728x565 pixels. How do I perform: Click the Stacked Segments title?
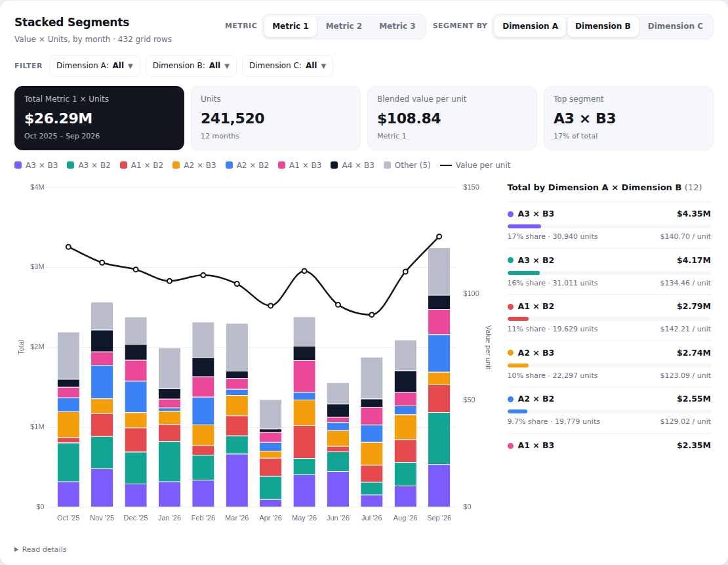pyautogui.click(x=72, y=22)
